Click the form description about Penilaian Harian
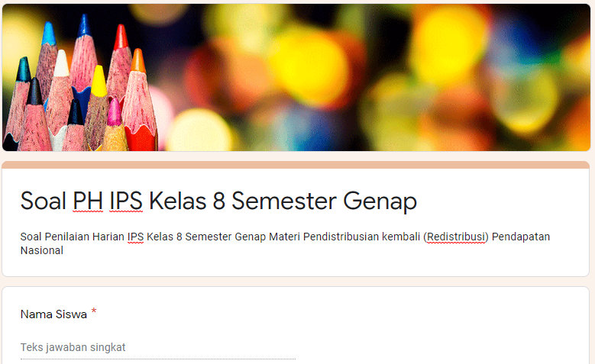The height and width of the screenshot is (364, 595). point(285,243)
